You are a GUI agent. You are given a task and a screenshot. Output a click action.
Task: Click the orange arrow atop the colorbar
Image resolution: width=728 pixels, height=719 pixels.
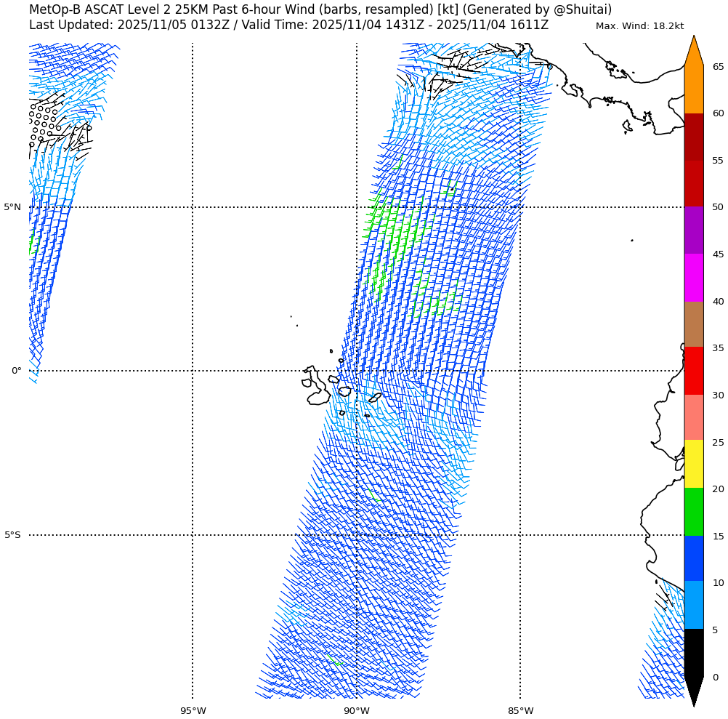click(x=694, y=52)
